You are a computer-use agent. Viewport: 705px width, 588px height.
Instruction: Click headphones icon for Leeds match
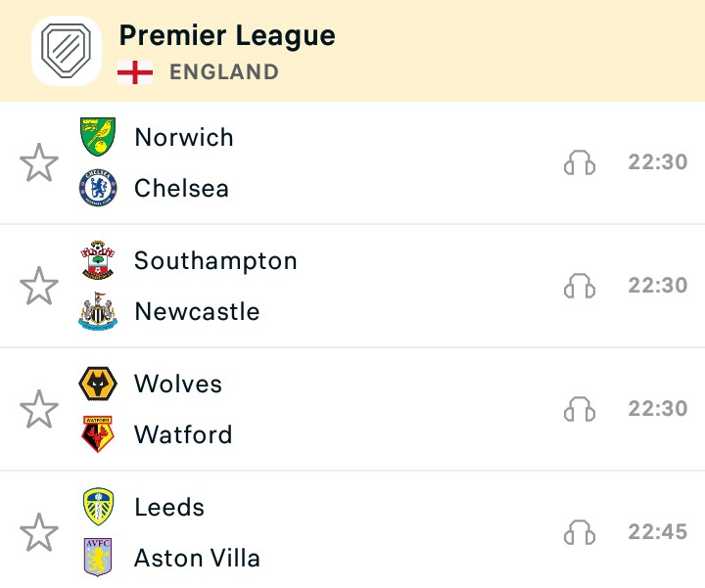[x=580, y=532]
